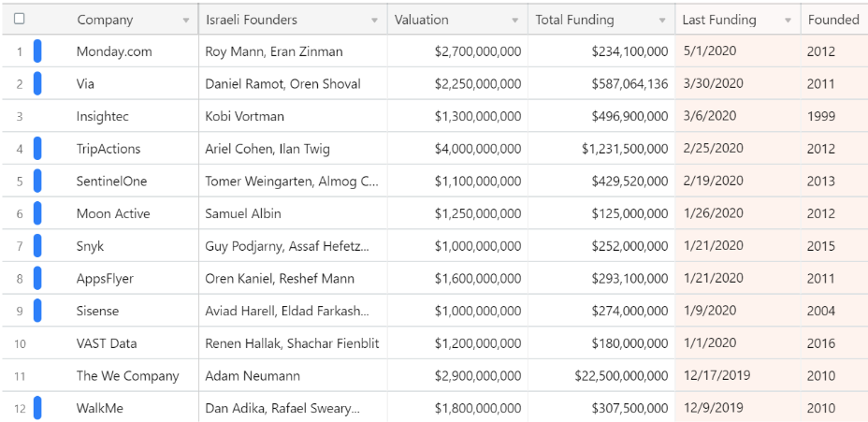Click the Adam Neumann founders cell
Image resolution: width=868 pixels, height=422 pixels.
click(x=293, y=375)
